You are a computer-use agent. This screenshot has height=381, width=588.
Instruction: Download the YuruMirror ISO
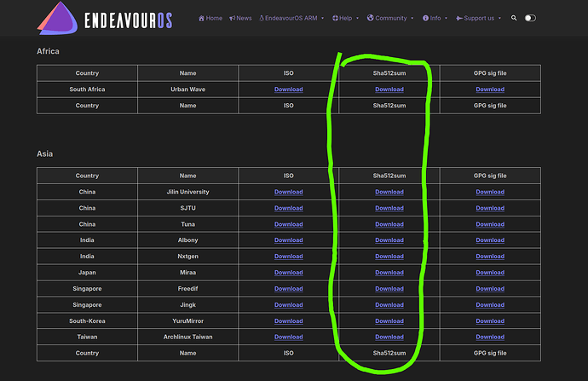pyautogui.click(x=288, y=320)
